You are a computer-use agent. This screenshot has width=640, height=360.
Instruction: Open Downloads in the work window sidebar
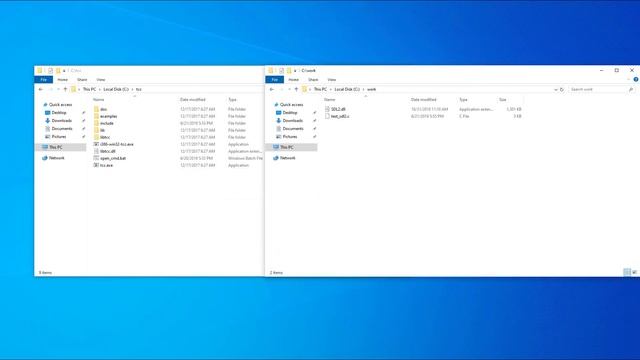pos(293,121)
